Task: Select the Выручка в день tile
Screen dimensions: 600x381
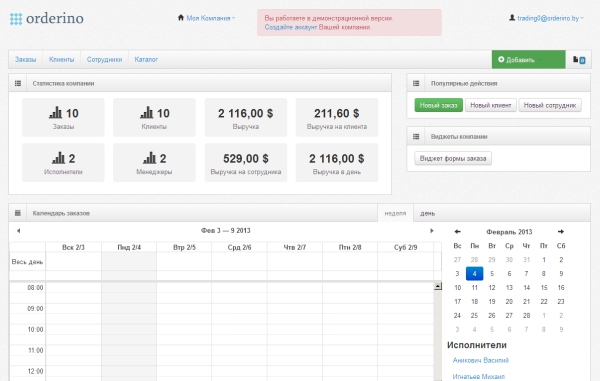Action: (337, 163)
